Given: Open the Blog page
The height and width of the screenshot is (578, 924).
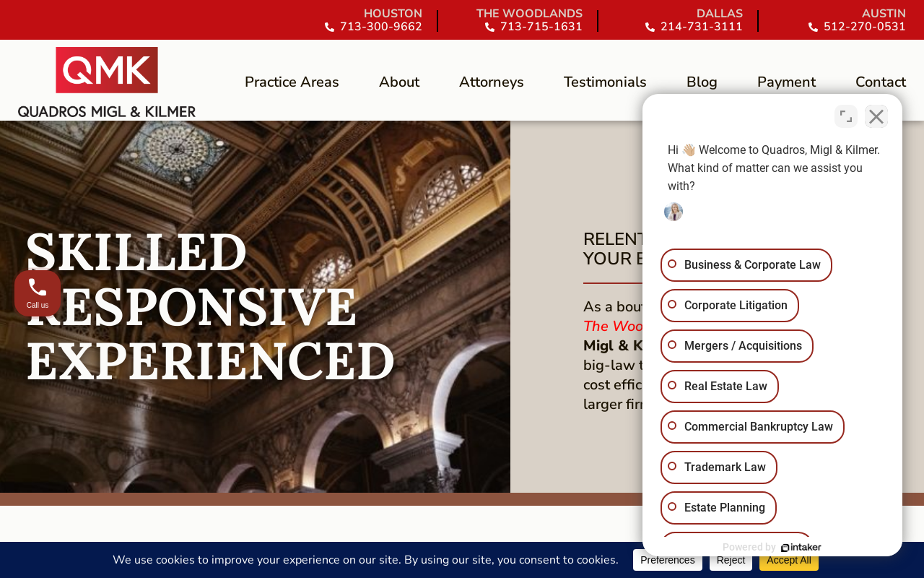Looking at the screenshot, I should [x=702, y=82].
